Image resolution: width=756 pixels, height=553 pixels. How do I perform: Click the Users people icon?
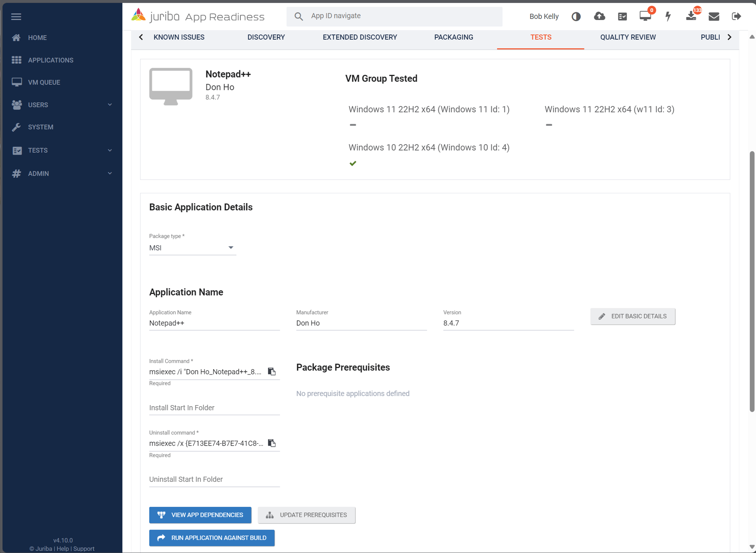point(17,105)
